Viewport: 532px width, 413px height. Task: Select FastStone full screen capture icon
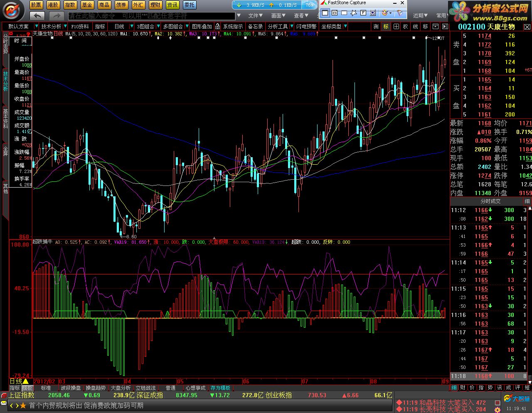[363, 13]
